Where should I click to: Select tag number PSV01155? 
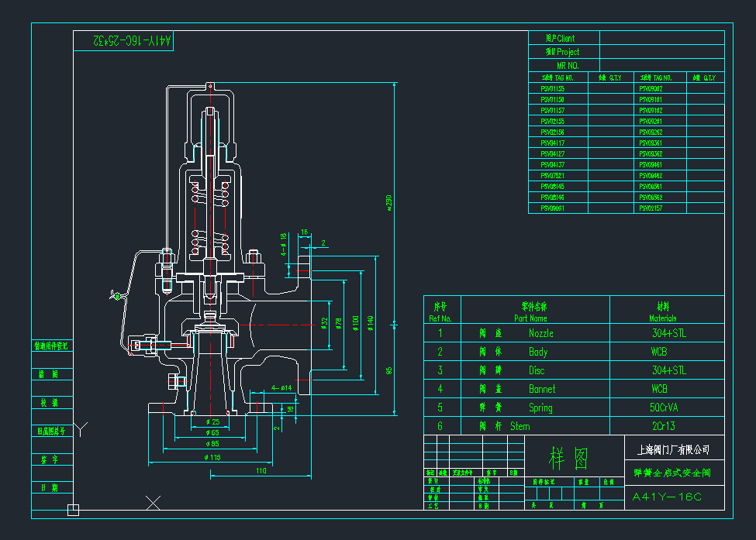[552, 89]
